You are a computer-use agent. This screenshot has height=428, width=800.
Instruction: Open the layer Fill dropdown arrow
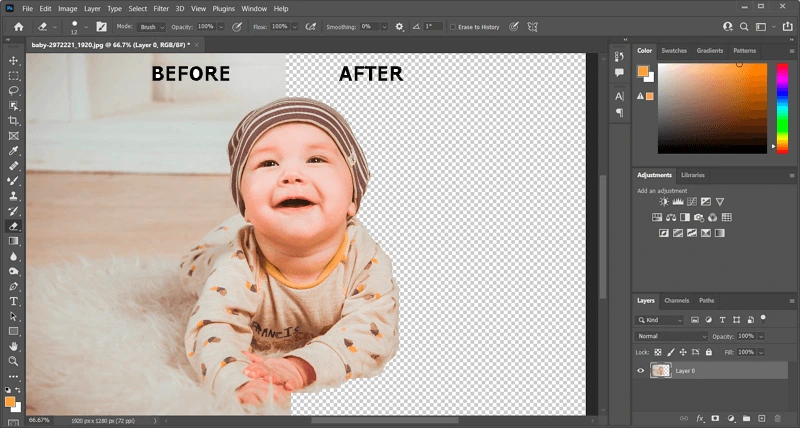tap(761, 352)
